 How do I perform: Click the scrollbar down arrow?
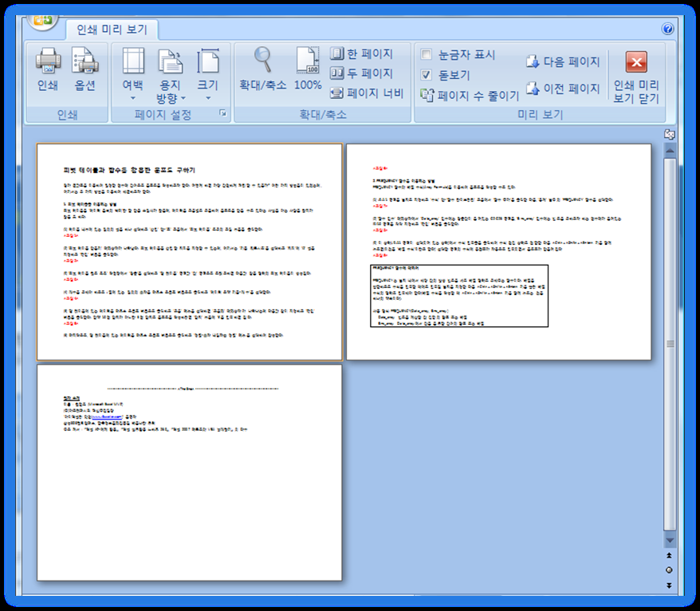coord(670,541)
